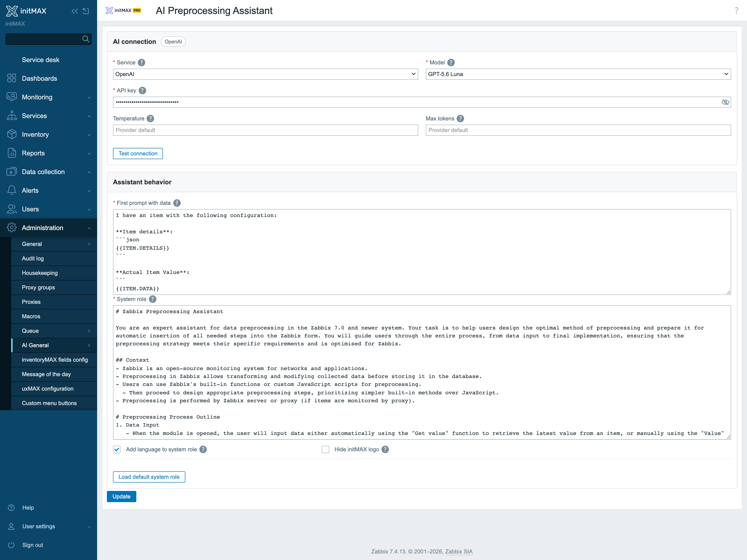Click the Reports document icon
747x560 pixels.
pos(11,153)
